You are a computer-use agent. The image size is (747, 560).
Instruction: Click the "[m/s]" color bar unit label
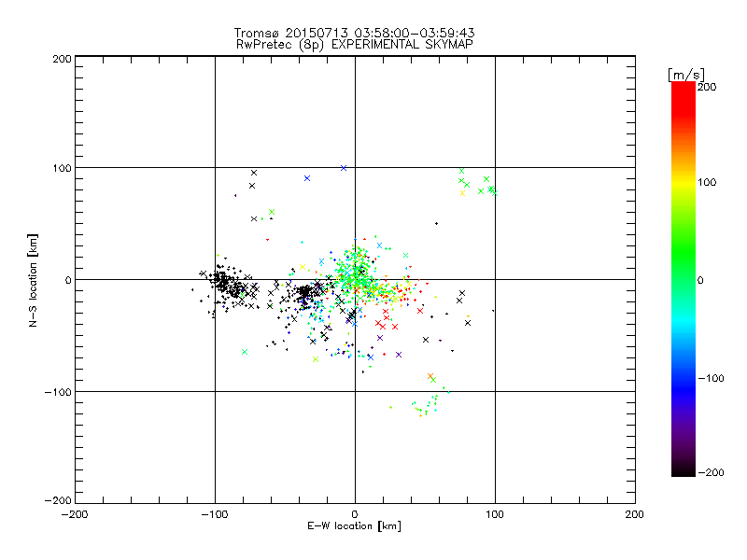(x=686, y=75)
